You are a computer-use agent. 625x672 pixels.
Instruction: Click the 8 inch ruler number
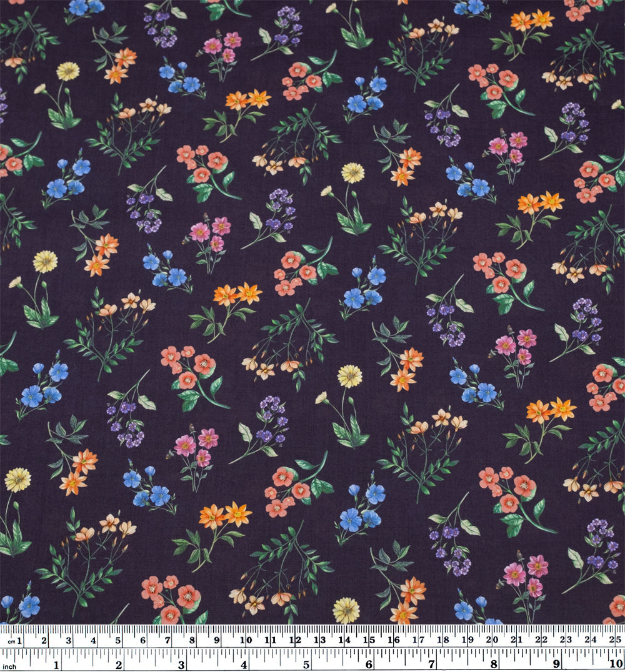[493, 663]
